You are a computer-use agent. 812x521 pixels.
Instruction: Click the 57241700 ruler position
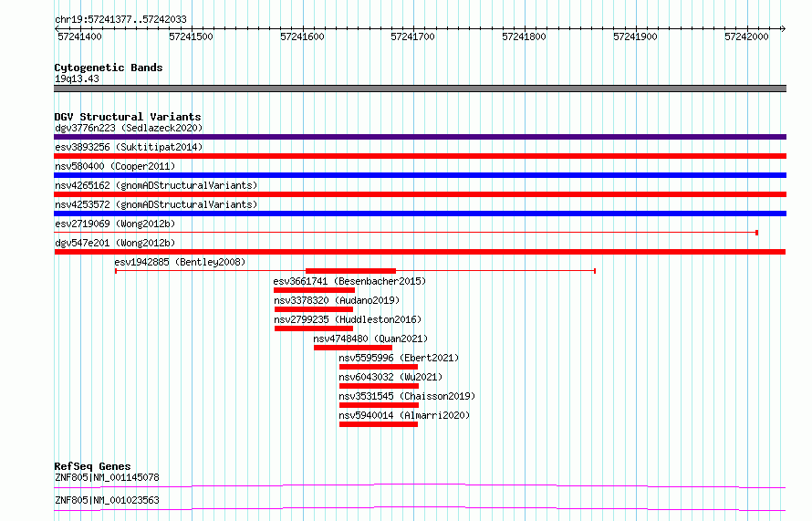412,36
